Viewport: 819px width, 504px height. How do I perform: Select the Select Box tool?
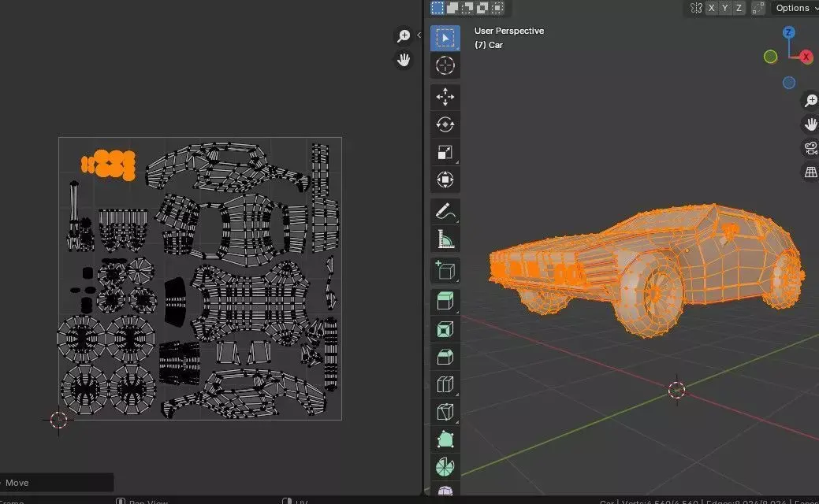(445, 38)
